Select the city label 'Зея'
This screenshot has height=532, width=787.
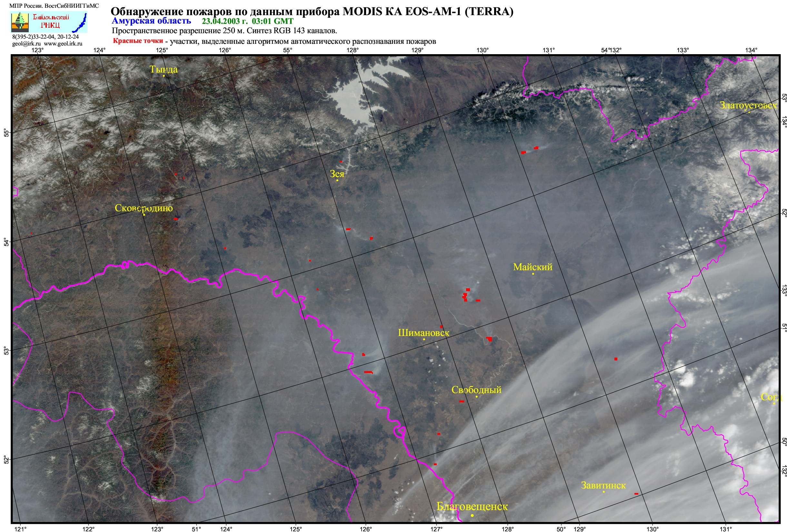click(337, 174)
